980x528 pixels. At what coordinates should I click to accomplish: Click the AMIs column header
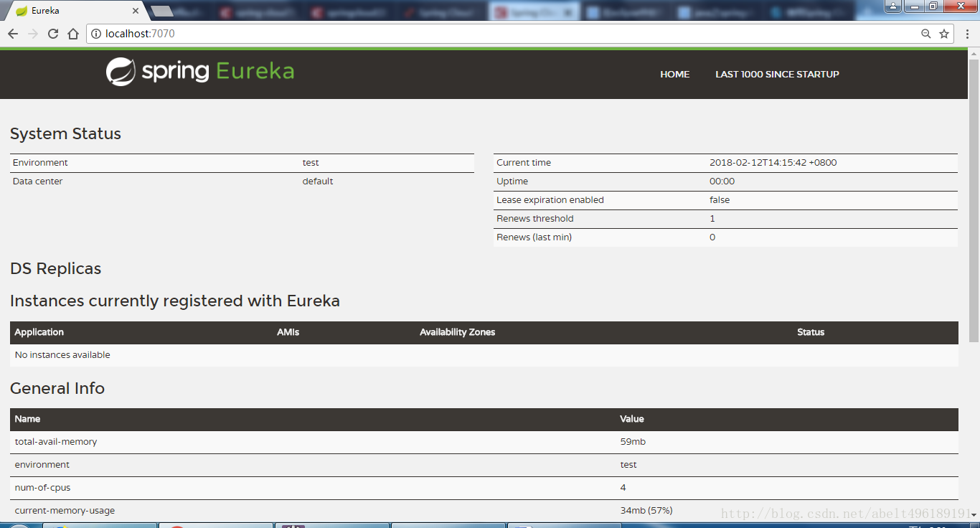coord(288,332)
